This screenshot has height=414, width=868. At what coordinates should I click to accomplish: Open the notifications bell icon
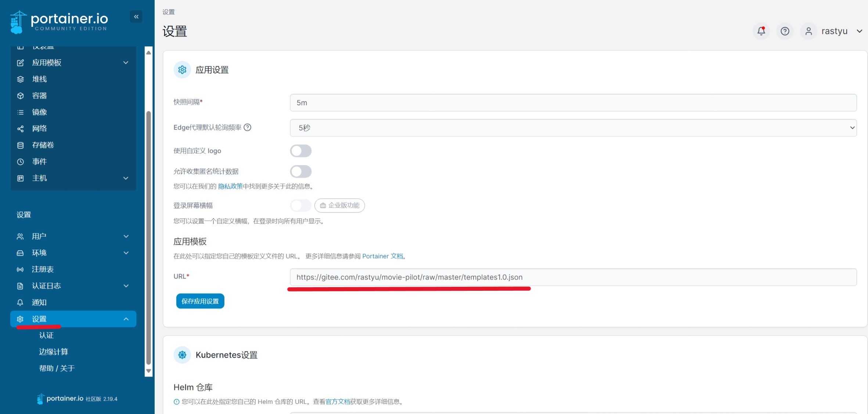pos(761,31)
